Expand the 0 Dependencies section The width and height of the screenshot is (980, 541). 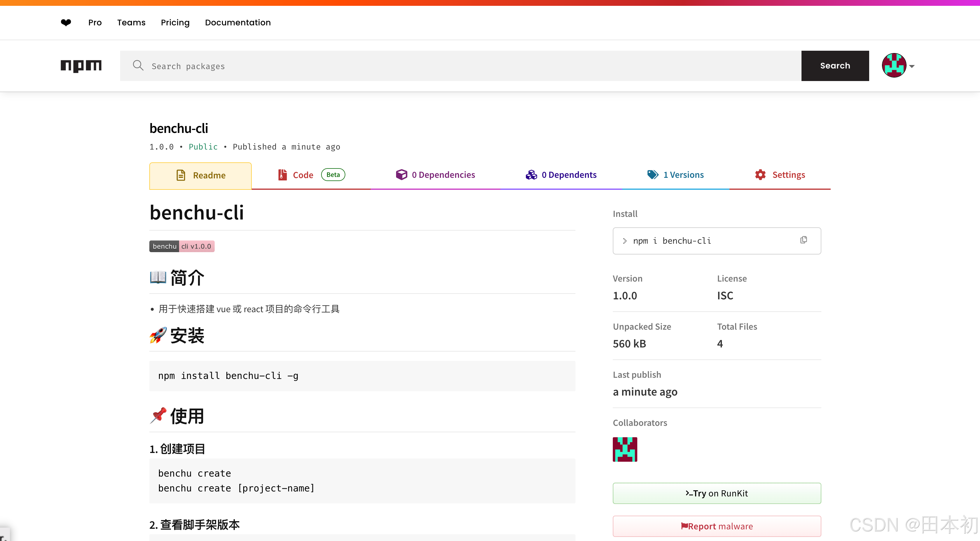(435, 175)
